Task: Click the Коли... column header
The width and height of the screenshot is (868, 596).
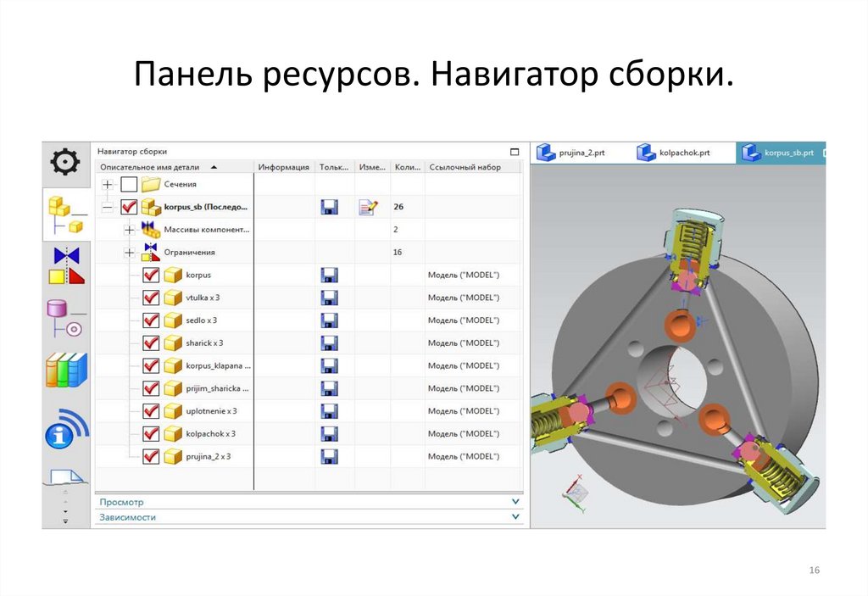Action: [408, 167]
